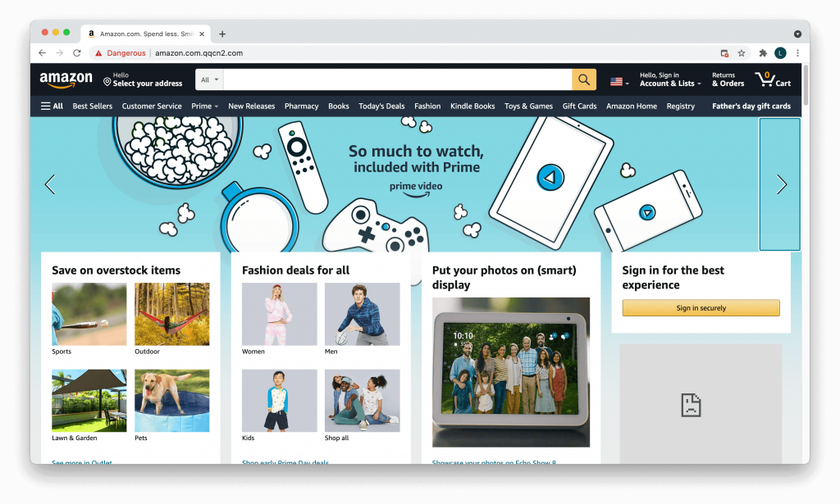840x504 pixels.
Task: Go to Today's Deals
Action: (x=381, y=106)
